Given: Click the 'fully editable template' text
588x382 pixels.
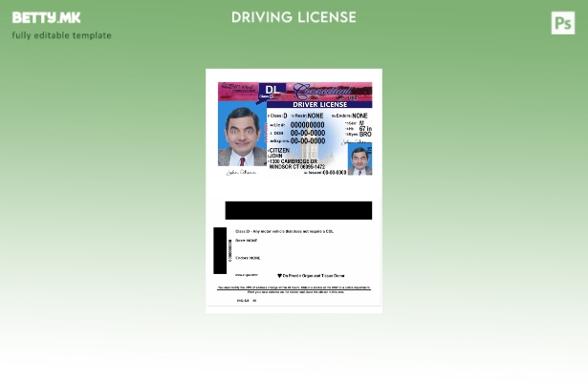Looking at the screenshot, I should 61,36.
